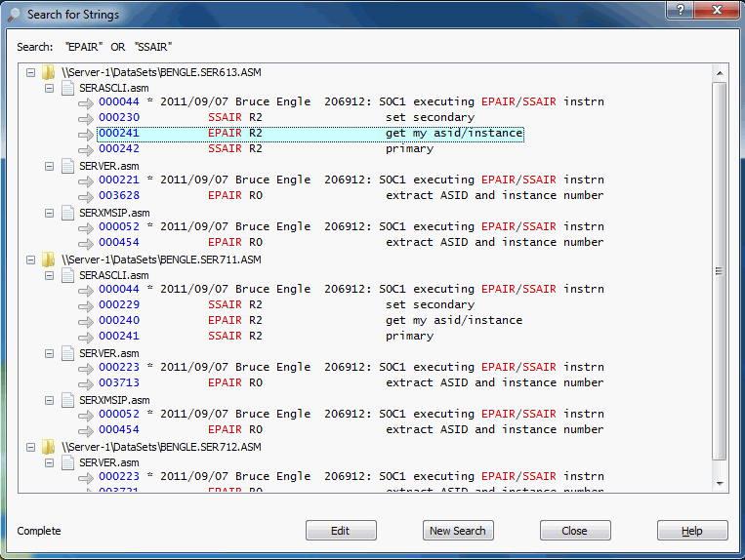Close the Search for Strings dialog
This screenshot has width=745, height=560.
[717, 10]
